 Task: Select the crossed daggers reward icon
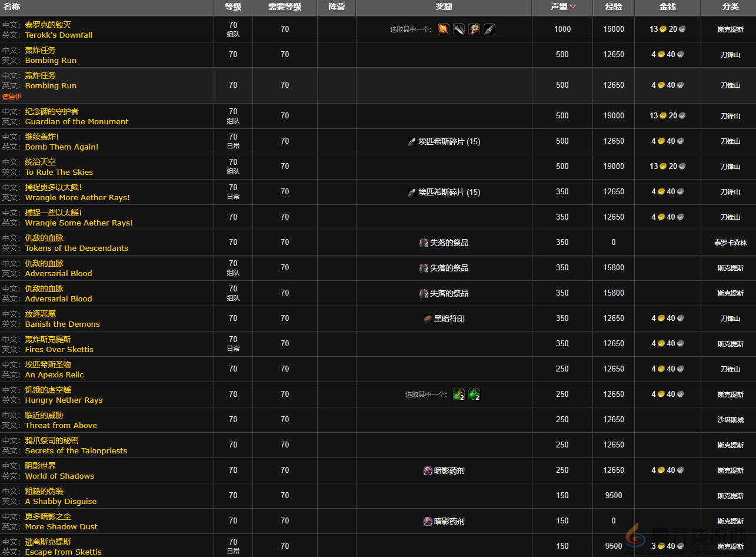click(x=459, y=29)
